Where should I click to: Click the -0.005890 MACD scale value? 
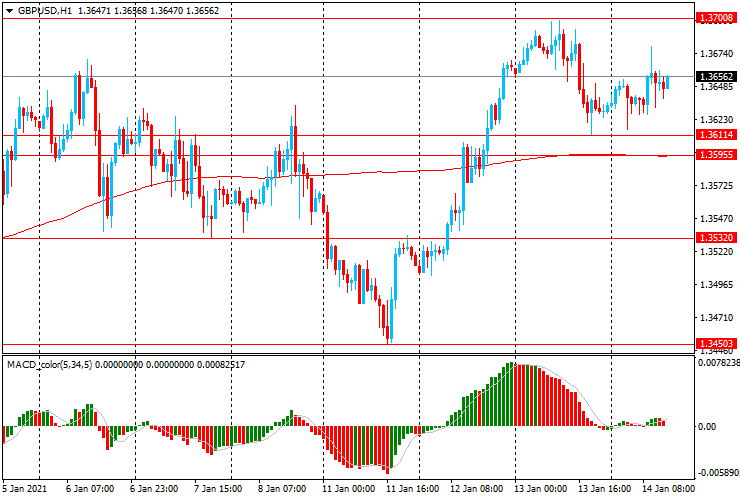[718, 472]
